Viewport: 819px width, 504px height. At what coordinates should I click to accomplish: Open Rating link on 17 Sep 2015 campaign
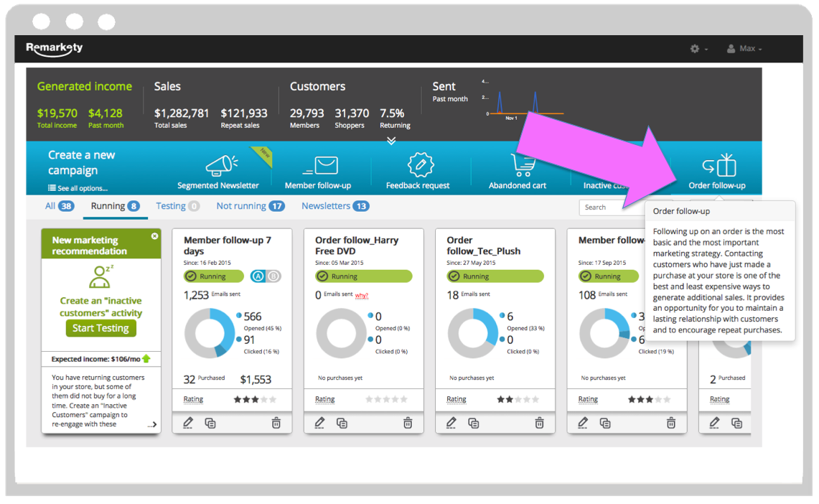588,399
